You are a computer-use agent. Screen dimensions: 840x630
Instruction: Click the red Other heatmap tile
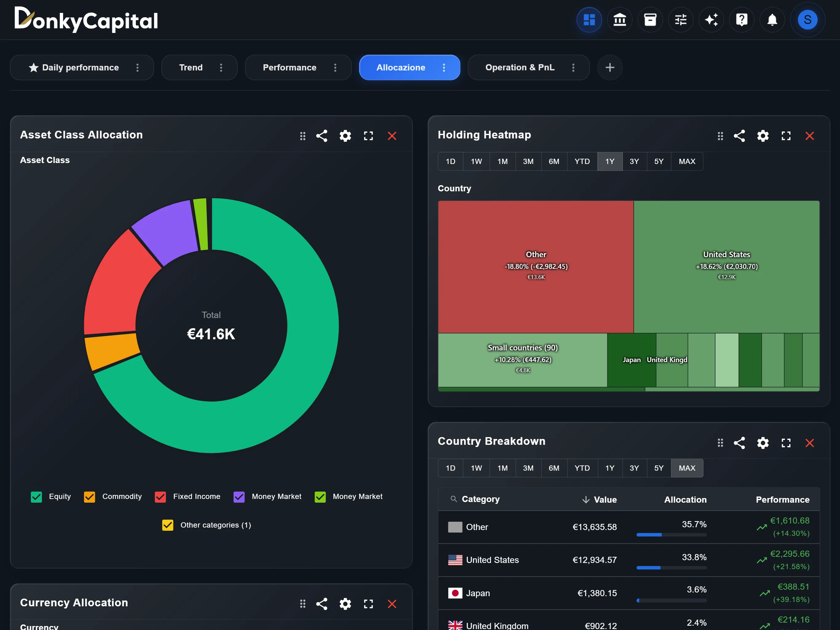click(535, 267)
